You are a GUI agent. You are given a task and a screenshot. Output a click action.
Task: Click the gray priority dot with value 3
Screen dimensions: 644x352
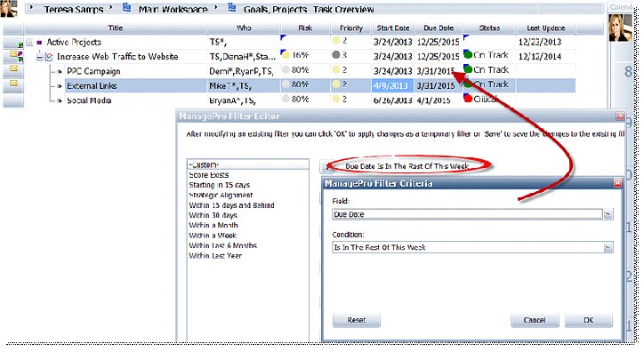(336, 54)
